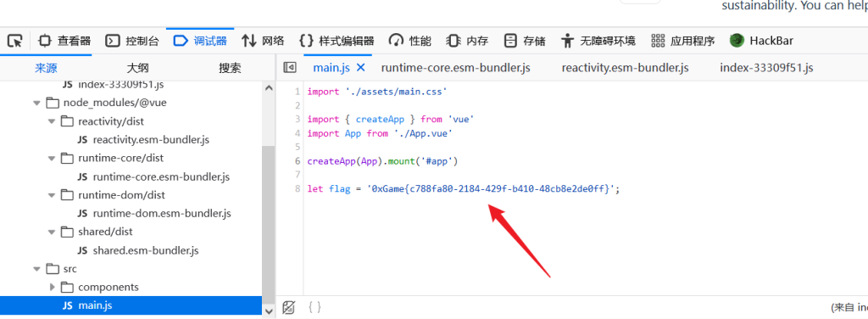The image size is (868, 319).
Task: Collapse the shared/dist folder
Action: pos(52,232)
